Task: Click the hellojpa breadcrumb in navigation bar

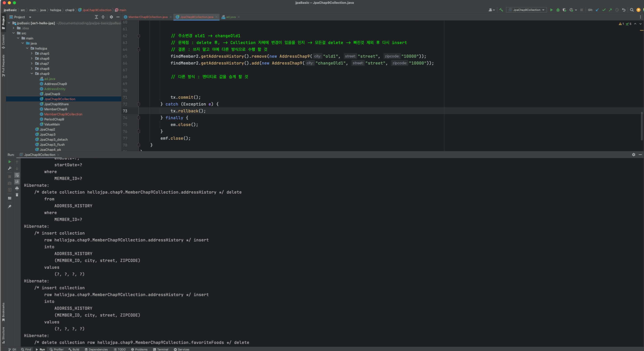Action: 55,10
